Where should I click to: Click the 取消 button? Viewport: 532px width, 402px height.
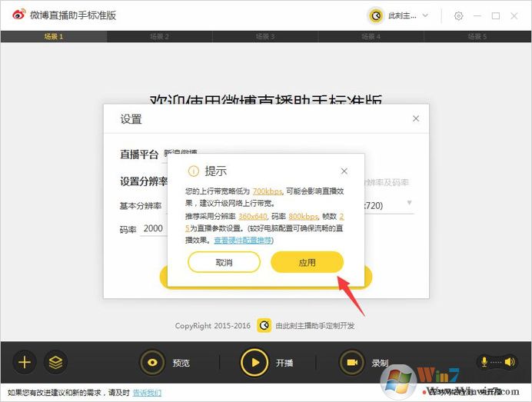pos(224,262)
